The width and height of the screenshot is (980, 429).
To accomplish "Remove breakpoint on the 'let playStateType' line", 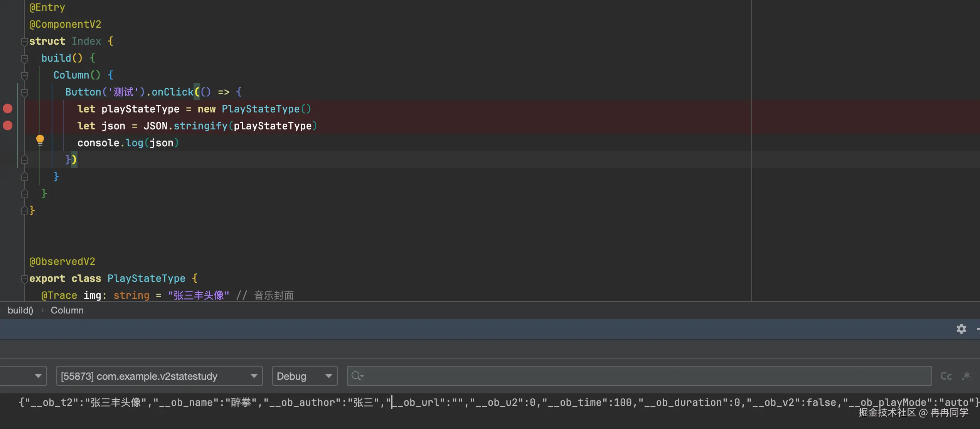I will click(x=8, y=109).
